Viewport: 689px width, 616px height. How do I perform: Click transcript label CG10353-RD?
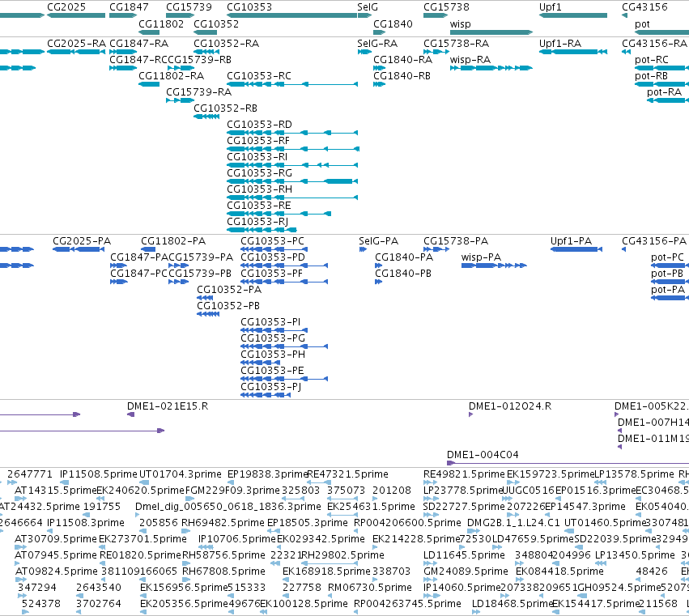[x=259, y=125]
